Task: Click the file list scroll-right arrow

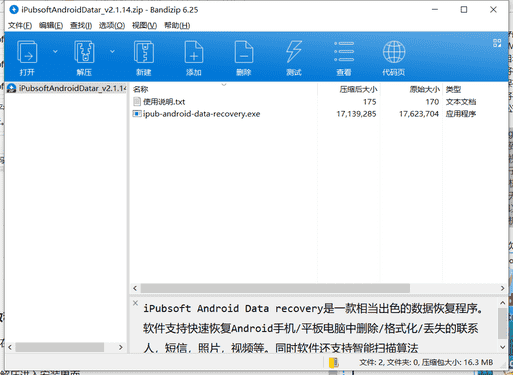Action: 502,288
